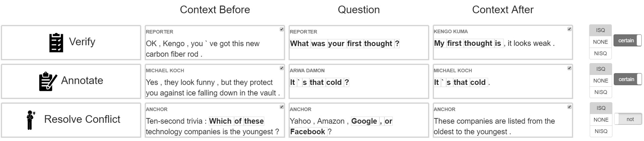Image resolution: width=644 pixels, height=141 pixels.
Task: Switch the first row certain toggle
Action: pyautogui.click(x=627, y=41)
